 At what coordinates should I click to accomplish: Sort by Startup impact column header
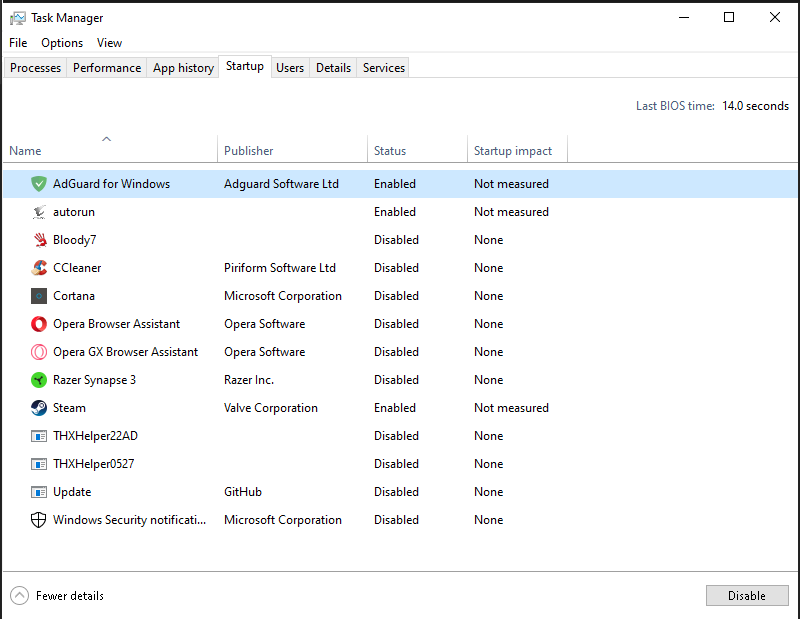[513, 151]
